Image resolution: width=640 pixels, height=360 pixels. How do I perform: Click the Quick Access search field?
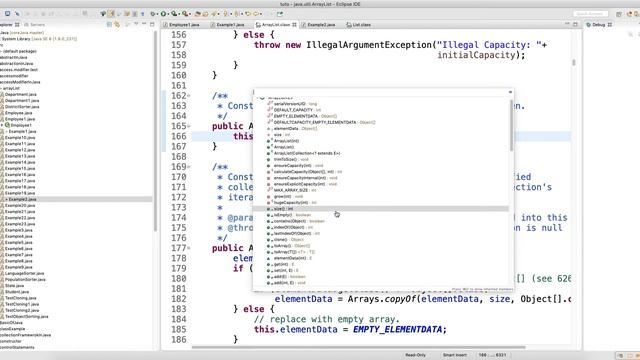click(x=590, y=14)
